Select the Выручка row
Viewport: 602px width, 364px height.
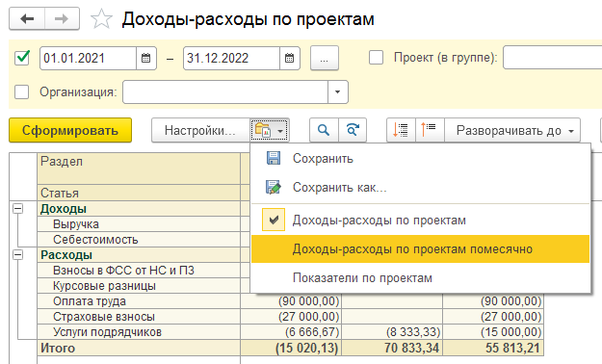[139, 224]
